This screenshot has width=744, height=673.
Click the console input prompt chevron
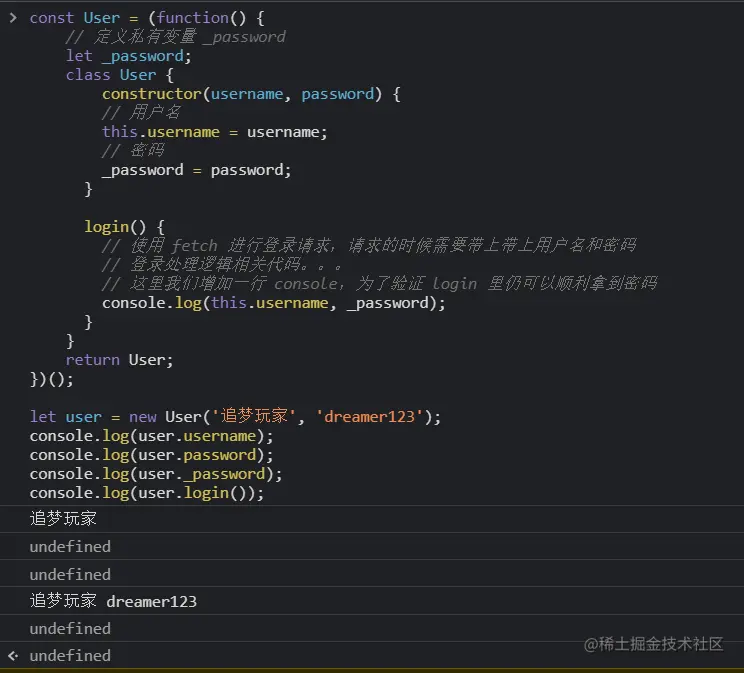pos(13,18)
